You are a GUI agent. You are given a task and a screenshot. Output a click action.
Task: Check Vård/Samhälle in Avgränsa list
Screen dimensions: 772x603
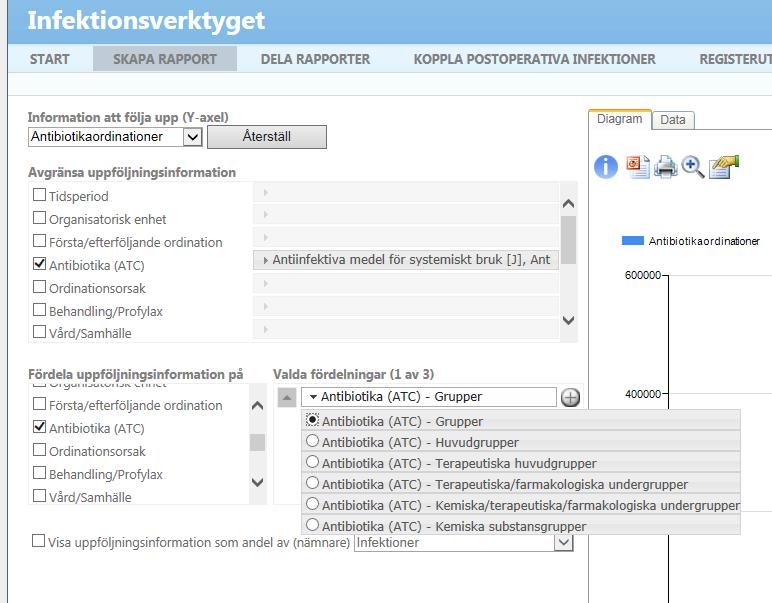point(39,332)
